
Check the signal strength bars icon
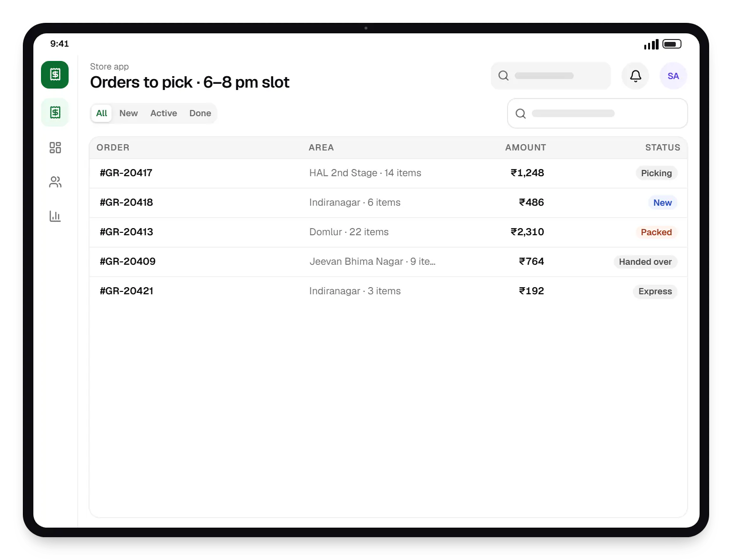click(x=651, y=44)
